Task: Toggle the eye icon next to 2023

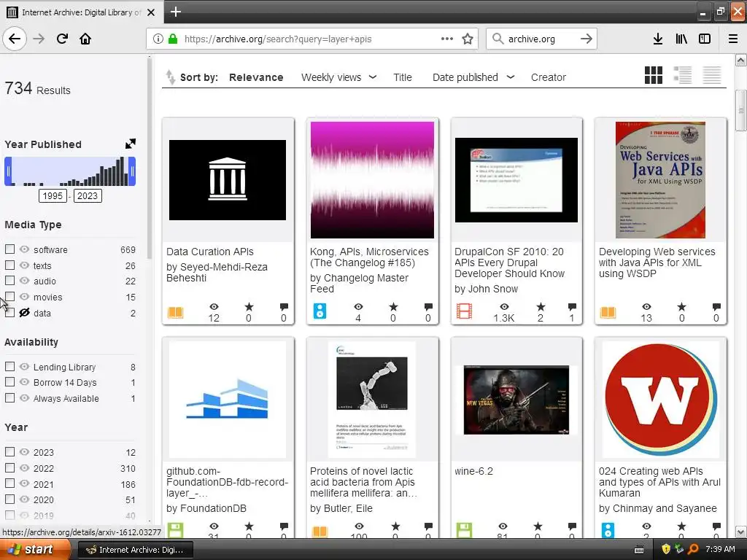Action: click(x=24, y=452)
